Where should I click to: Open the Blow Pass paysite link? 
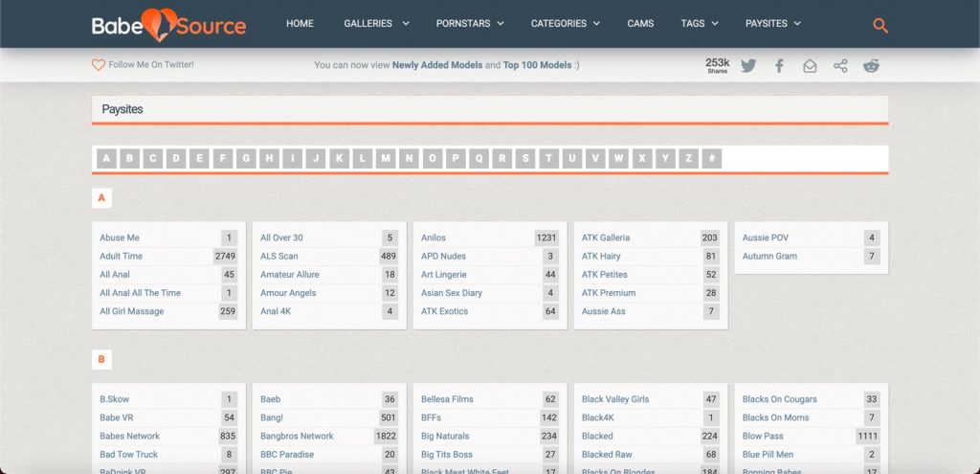[x=763, y=436]
